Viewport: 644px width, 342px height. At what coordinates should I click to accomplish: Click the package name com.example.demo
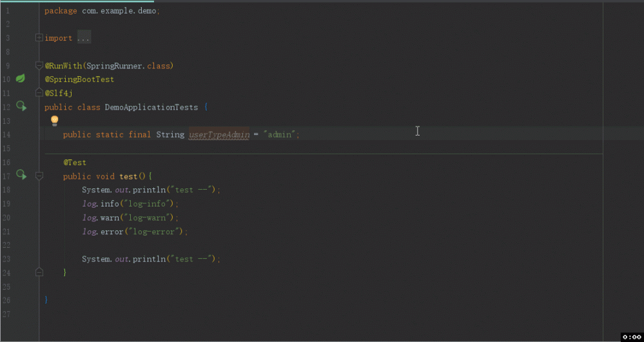(x=120, y=11)
